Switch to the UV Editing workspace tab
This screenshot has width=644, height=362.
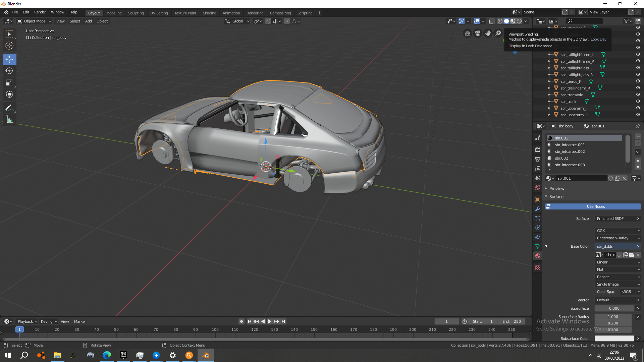coord(159,13)
